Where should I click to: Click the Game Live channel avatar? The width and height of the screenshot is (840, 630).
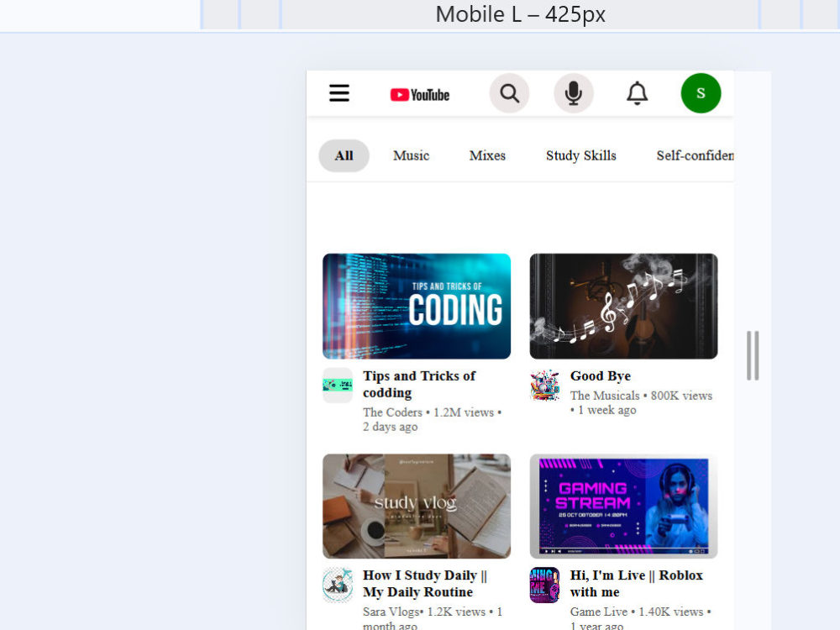(x=545, y=585)
